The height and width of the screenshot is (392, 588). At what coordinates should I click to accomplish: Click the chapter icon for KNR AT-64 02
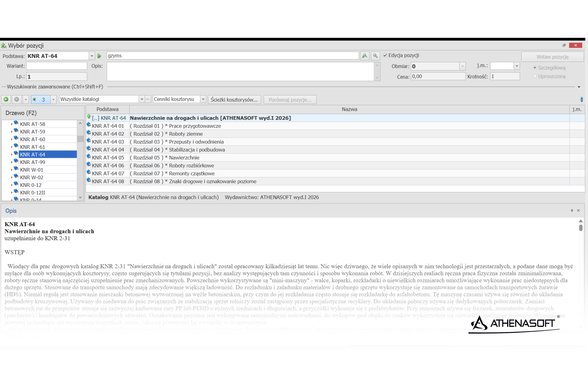pyautogui.click(x=88, y=132)
